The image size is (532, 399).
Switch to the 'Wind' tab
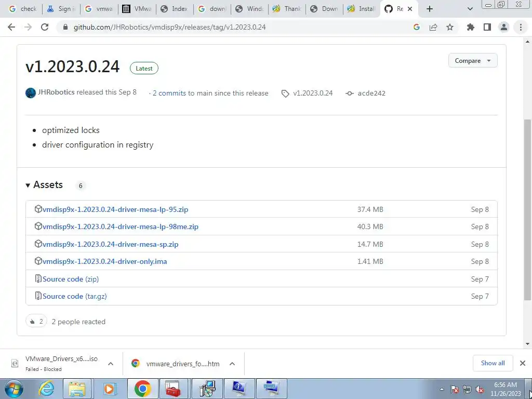coord(250,9)
